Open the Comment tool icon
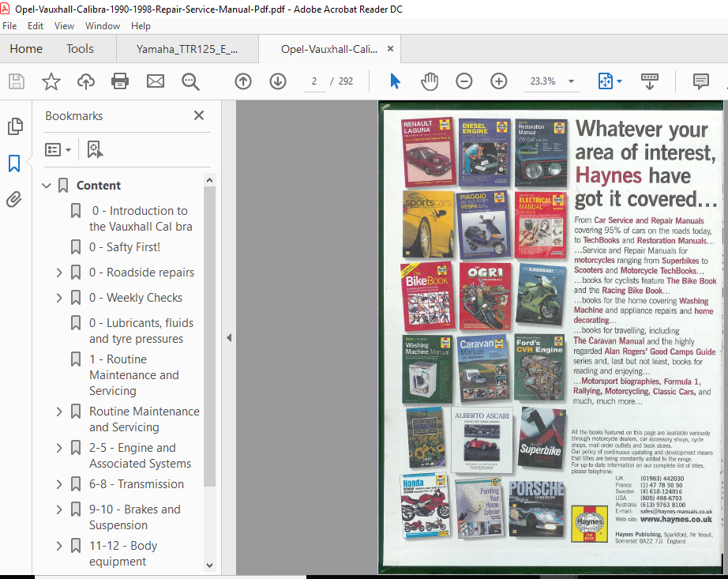This screenshot has width=728, height=579. tap(700, 81)
